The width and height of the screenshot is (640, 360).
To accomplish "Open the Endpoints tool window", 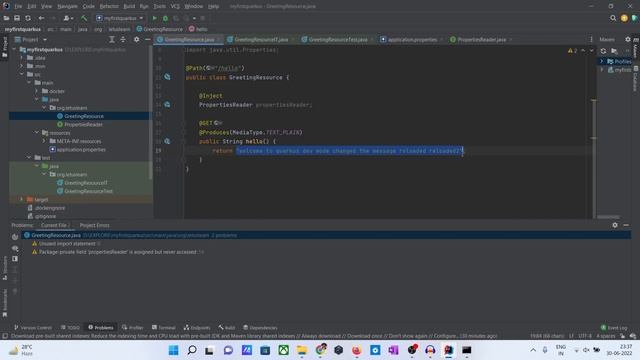I will tap(197, 327).
